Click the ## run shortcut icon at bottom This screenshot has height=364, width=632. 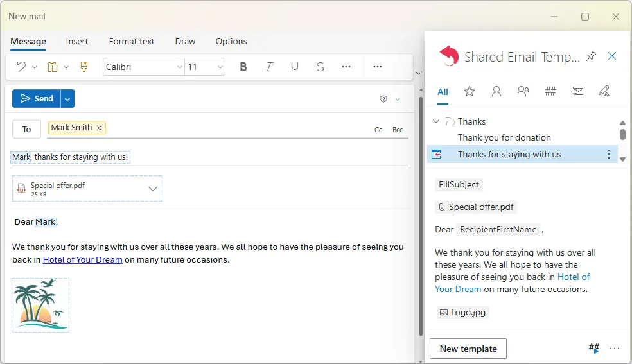pyautogui.click(x=594, y=349)
